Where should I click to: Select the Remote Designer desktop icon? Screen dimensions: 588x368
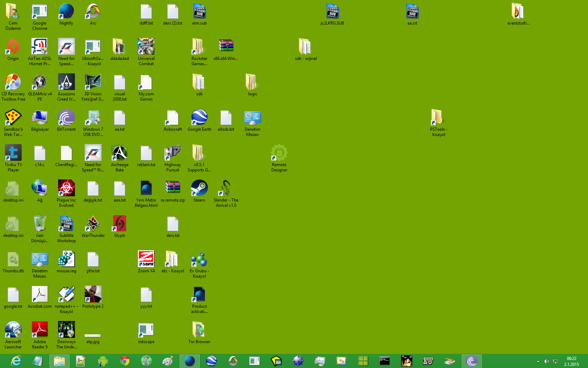point(279,158)
